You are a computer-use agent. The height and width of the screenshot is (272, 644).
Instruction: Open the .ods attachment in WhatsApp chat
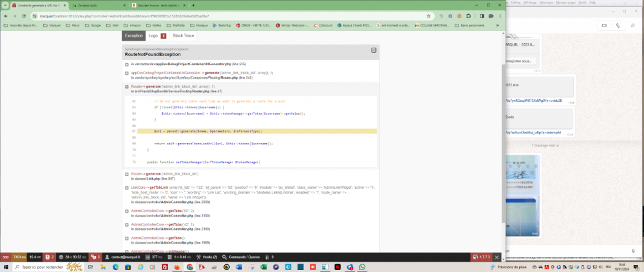tap(538, 119)
